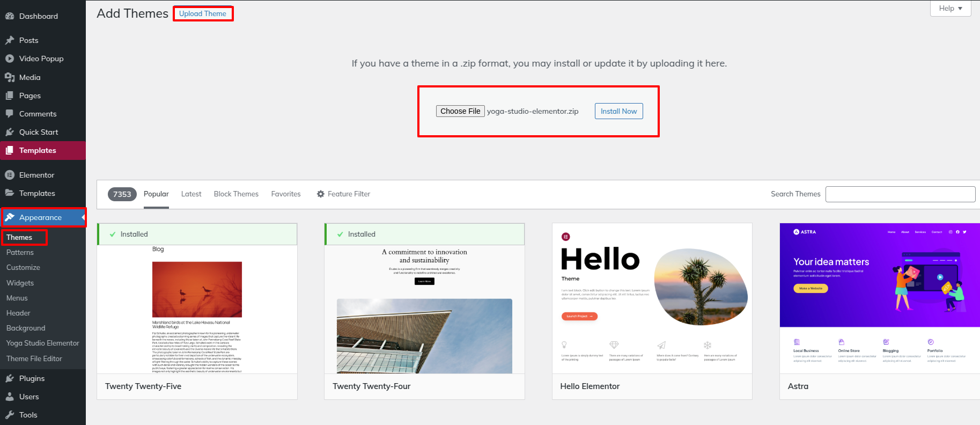The width and height of the screenshot is (980, 425).
Task: Click the Quick Start icon
Action: tap(10, 132)
